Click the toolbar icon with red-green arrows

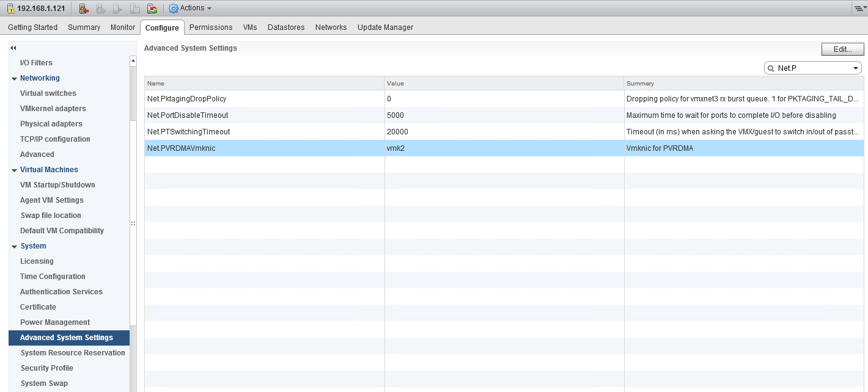(153, 9)
